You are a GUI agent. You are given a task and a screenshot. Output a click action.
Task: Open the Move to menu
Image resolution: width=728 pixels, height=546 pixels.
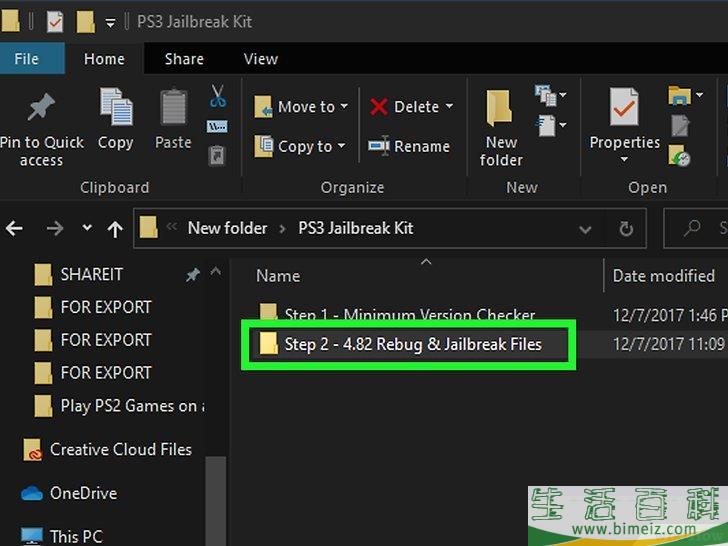301,107
